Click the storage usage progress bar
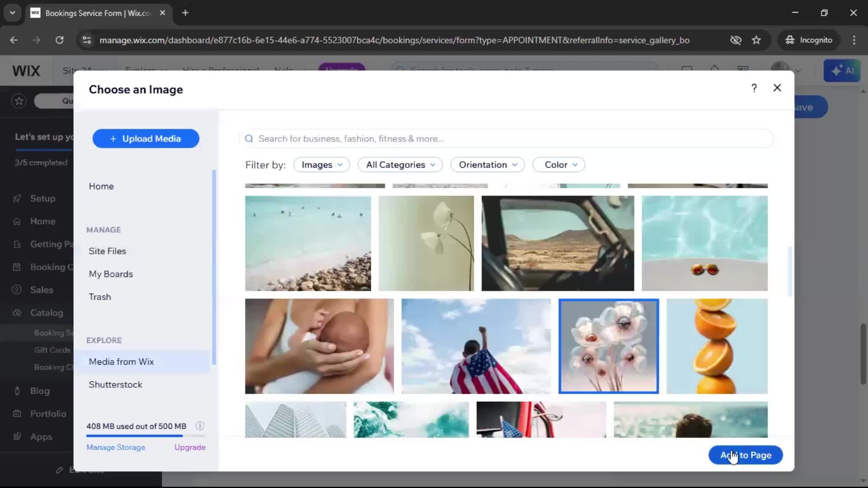The height and width of the screenshot is (488, 868). (146, 436)
